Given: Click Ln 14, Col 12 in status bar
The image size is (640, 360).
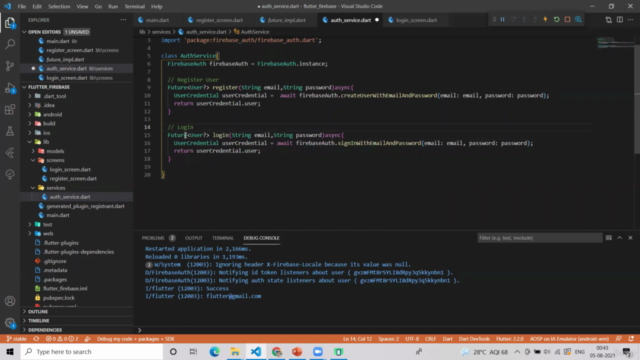Looking at the screenshot, I should (x=357, y=339).
